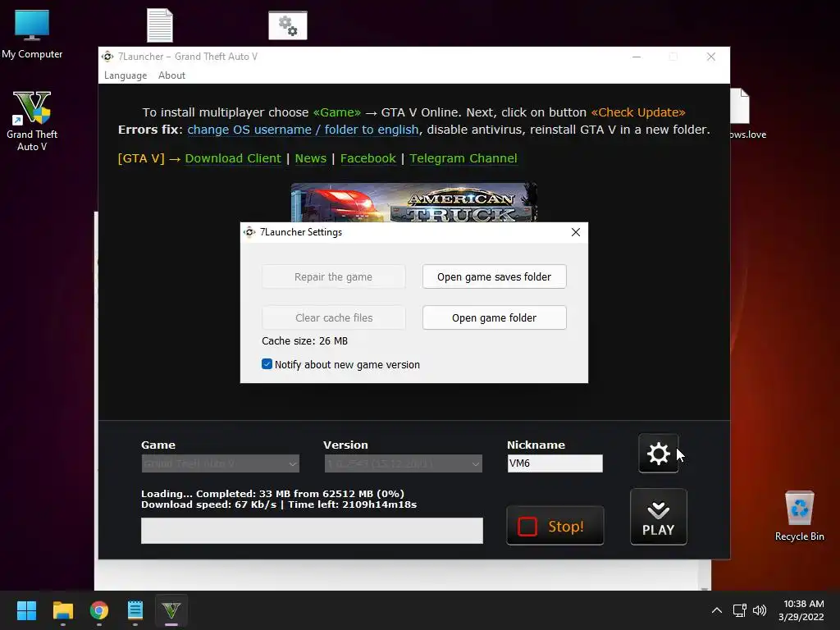Screen dimensions: 840x630
Task: Open the About menu
Action: point(171,75)
